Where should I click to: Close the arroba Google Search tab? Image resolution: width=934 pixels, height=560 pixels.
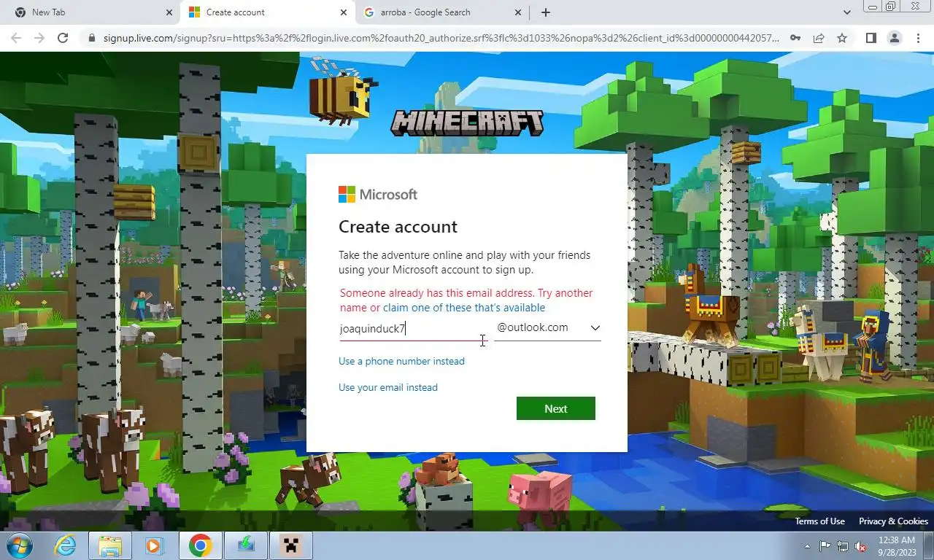518,12
